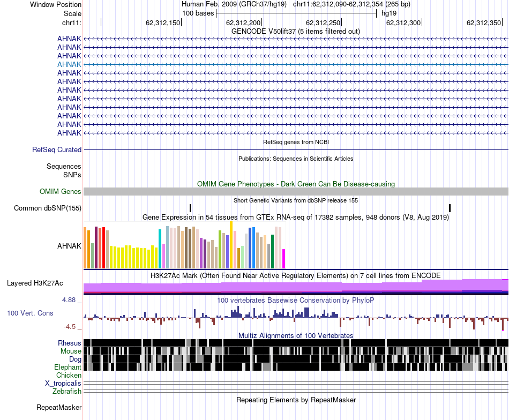Click the RefSeq Curated intron line
The width and height of the screenshot is (509, 420).
(296, 150)
